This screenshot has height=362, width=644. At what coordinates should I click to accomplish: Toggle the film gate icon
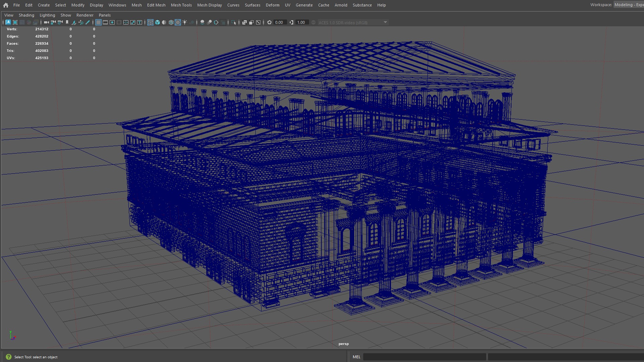[105, 22]
